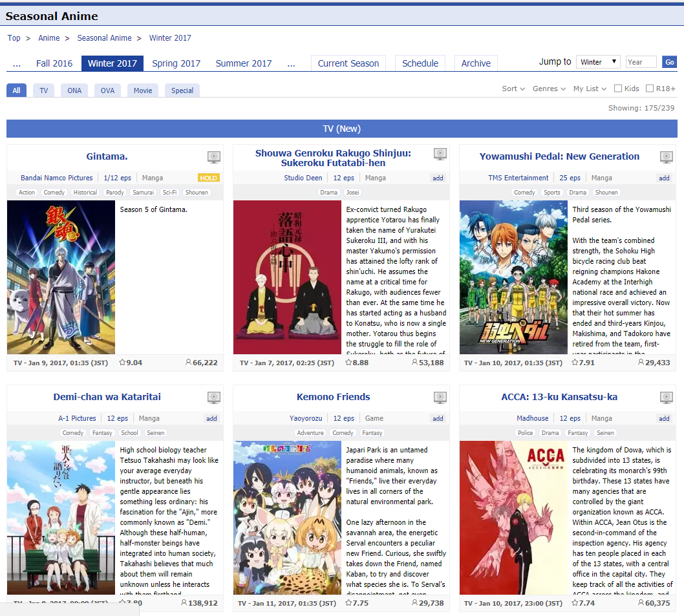Add ACCA: 13-ku Kansatsu-ka to list
This screenshot has width=684, height=616.
coord(664,418)
